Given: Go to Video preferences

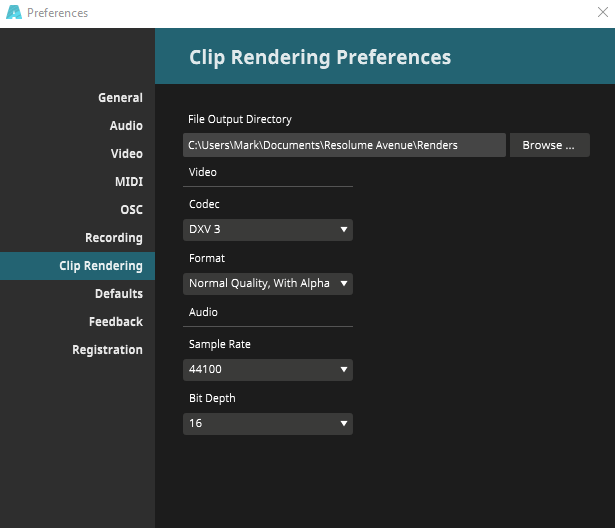Looking at the screenshot, I should (126, 154).
